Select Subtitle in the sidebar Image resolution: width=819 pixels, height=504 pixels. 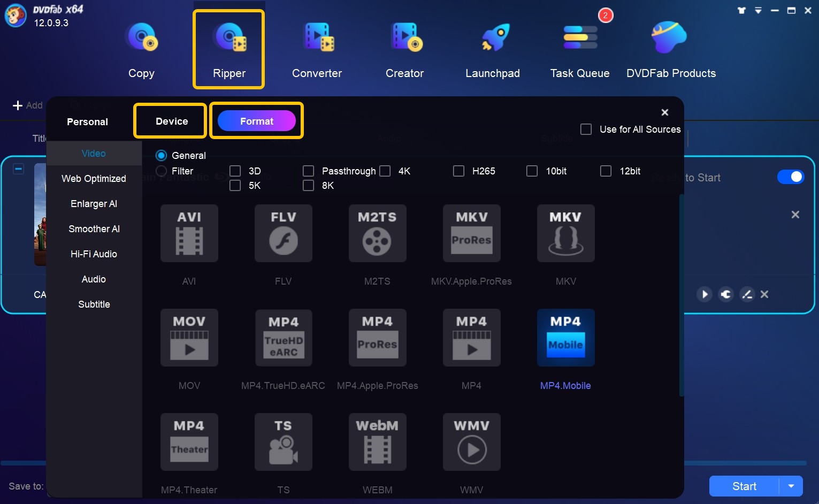tap(94, 304)
